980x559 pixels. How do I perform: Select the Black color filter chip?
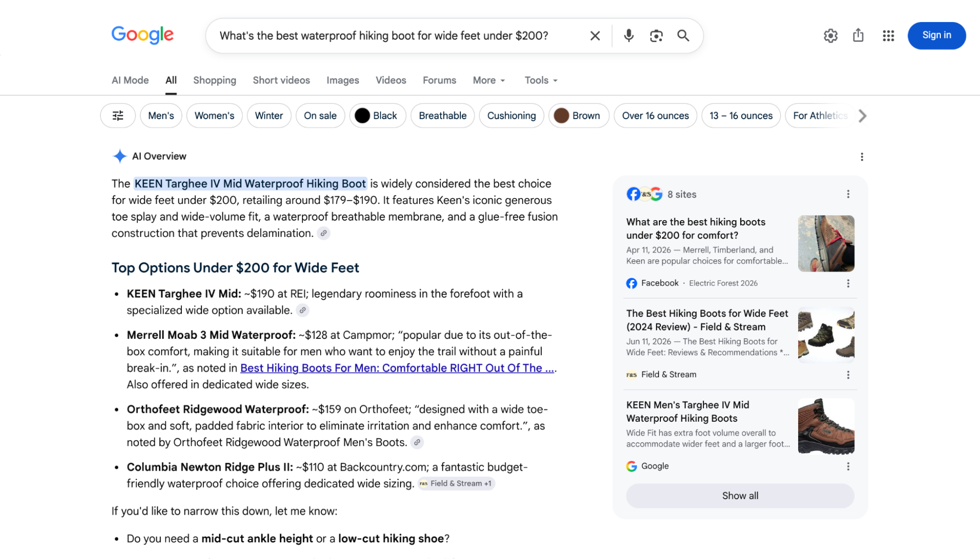(377, 116)
